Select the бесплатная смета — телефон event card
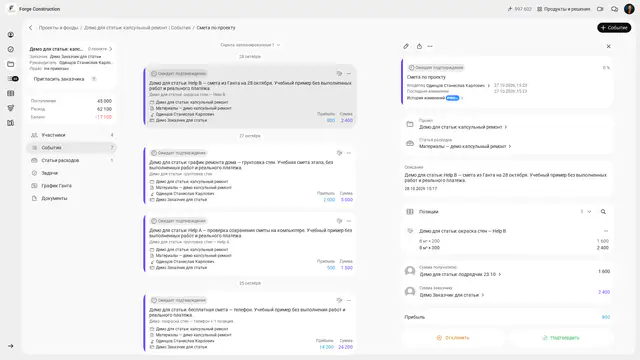This screenshot has height=360, width=640. [x=250, y=323]
